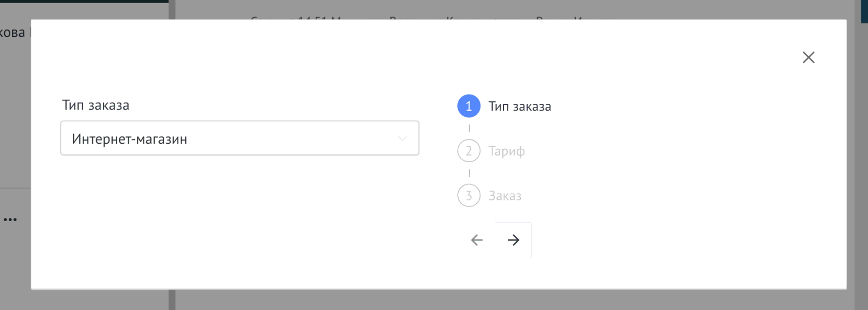
Task: Close the order type dialog
Action: [x=809, y=57]
